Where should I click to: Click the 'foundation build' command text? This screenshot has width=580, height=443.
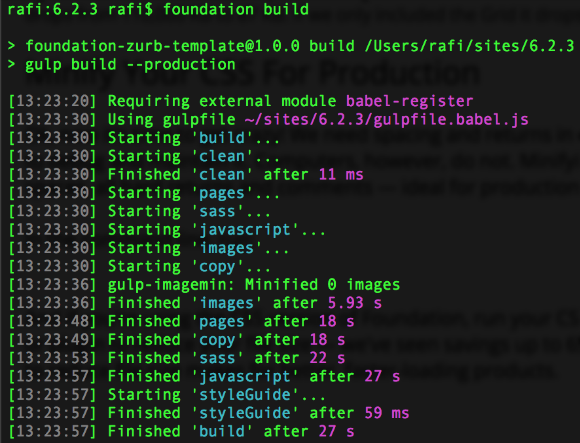click(236, 9)
